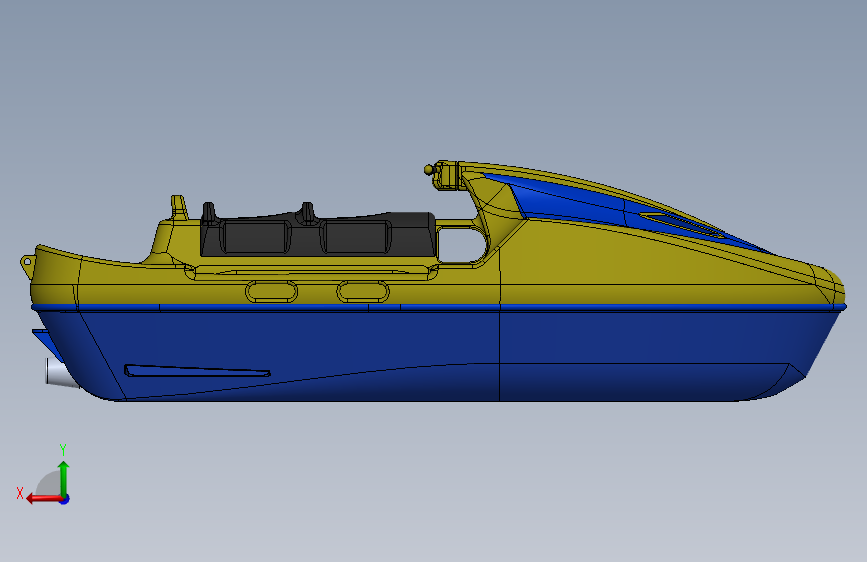
Task: Select the long sponson groove on the hull
Action: coord(197,371)
